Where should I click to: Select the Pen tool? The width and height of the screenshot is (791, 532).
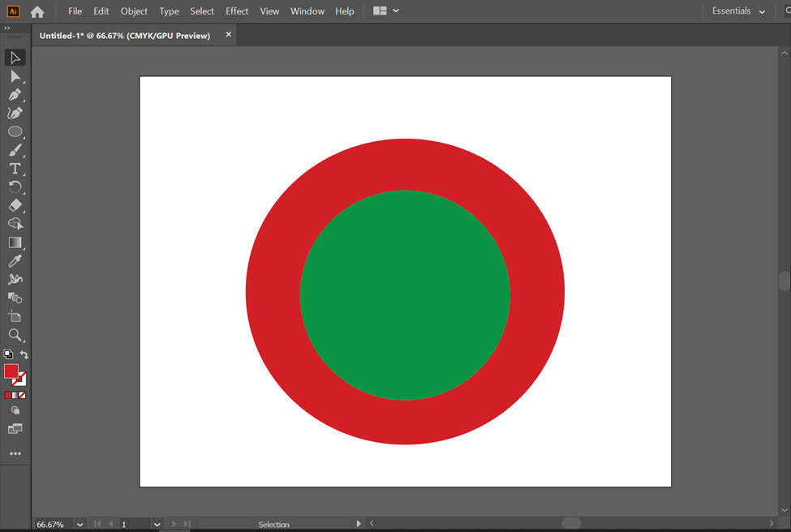pyautogui.click(x=15, y=95)
